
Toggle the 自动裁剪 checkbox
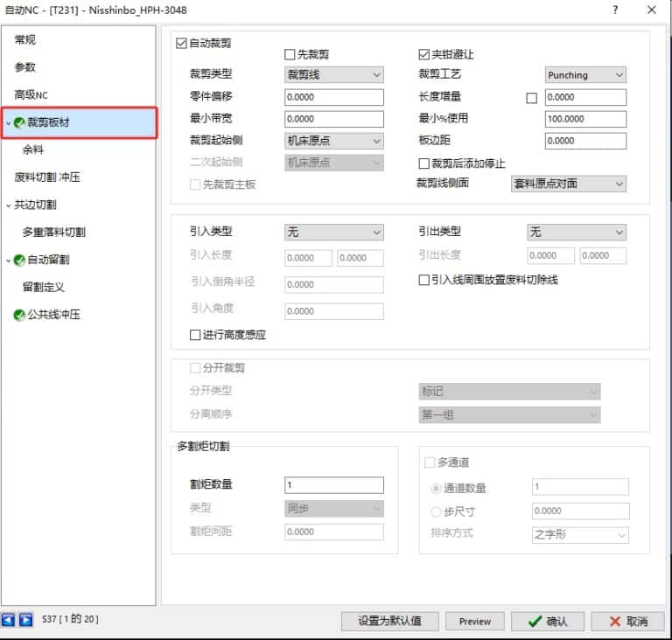[182, 42]
